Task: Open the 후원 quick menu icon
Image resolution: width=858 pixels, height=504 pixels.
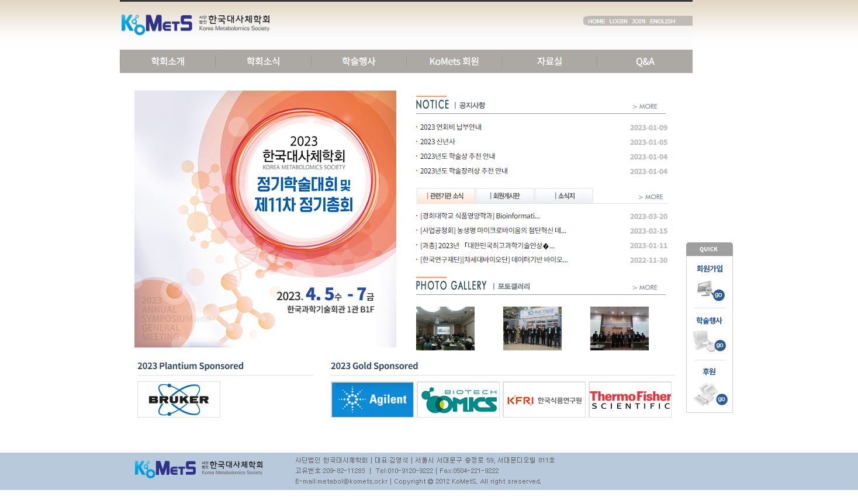Action: [x=710, y=395]
